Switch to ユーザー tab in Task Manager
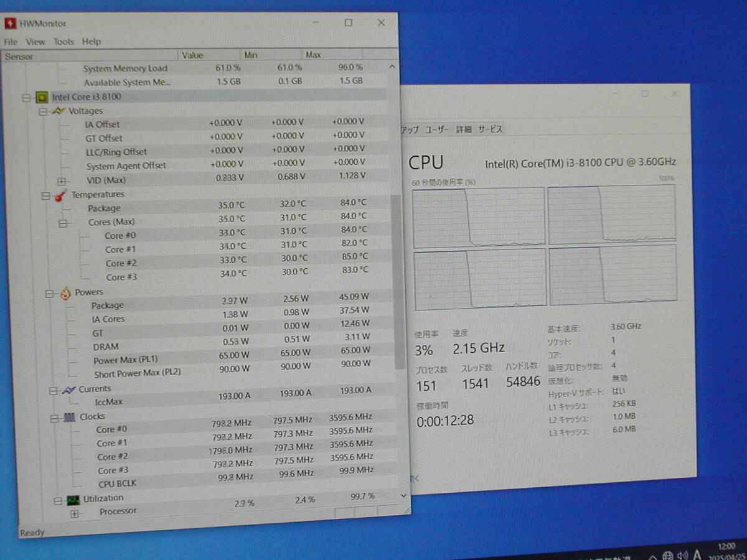Image resolution: width=747 pixels, height=560 pixels. pyautogui.click(x=437, y=129)
